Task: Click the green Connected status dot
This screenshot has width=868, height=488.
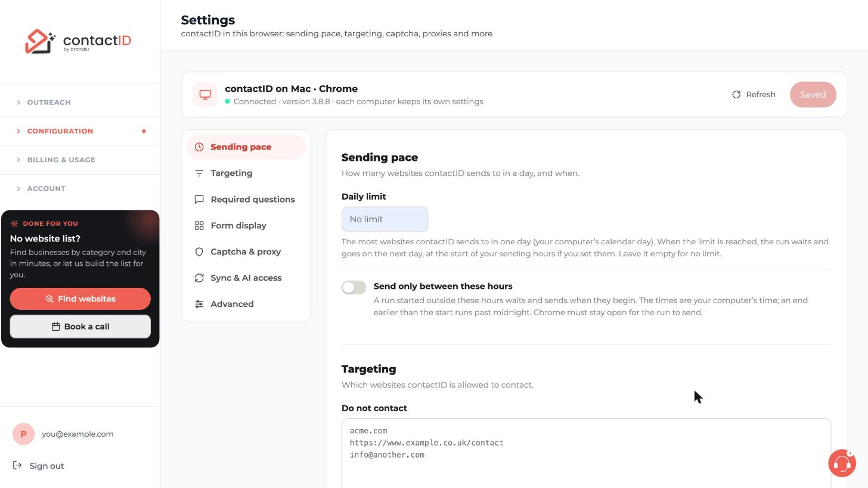Action: 228,102
